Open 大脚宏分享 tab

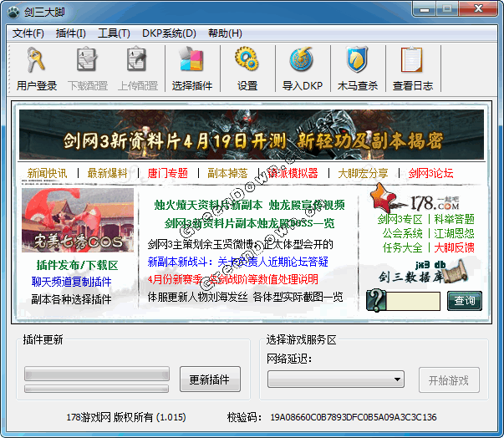(x=363, y=173)
